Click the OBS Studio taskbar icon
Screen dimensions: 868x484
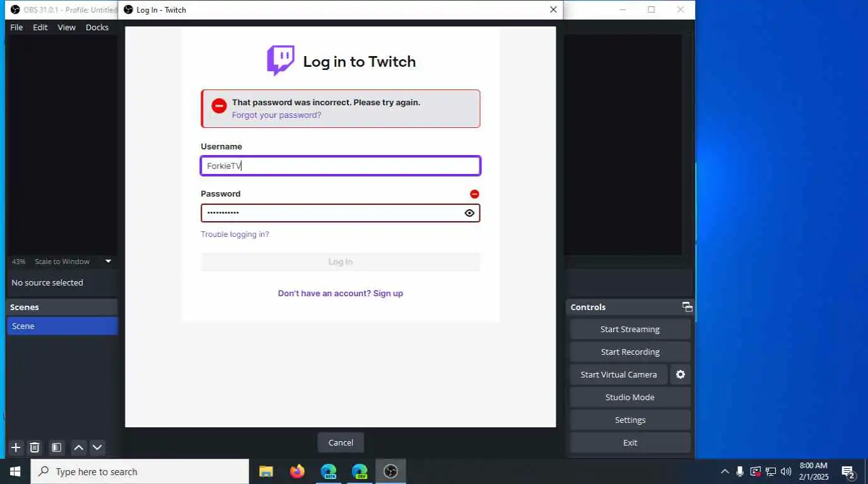click(390, 471)
